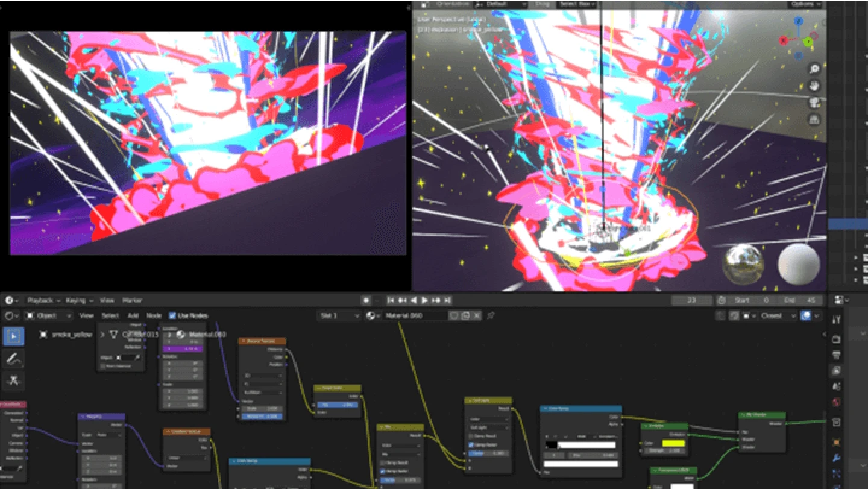Switch perspective/orthographic grid gizmo
This screenshot has width=868, height=489.
click(x=814, y=119)
